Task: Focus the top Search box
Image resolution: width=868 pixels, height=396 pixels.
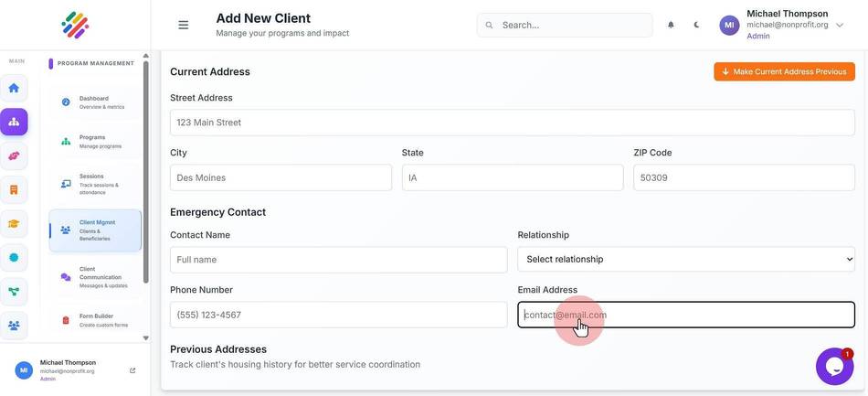Action: [565, 25]
